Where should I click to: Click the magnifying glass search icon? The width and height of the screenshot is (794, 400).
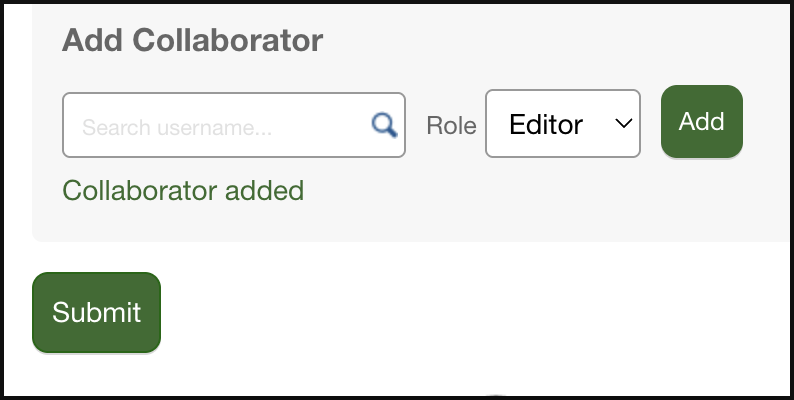(384, 125)
